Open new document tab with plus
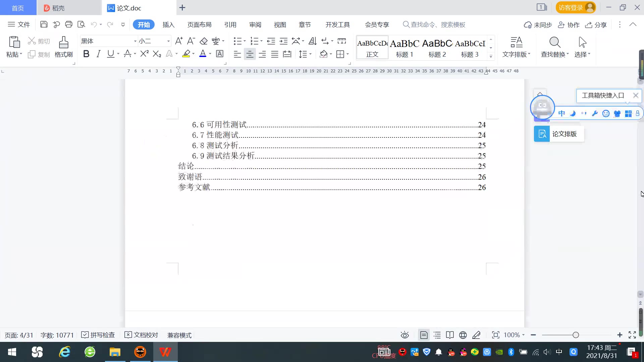 182,8
